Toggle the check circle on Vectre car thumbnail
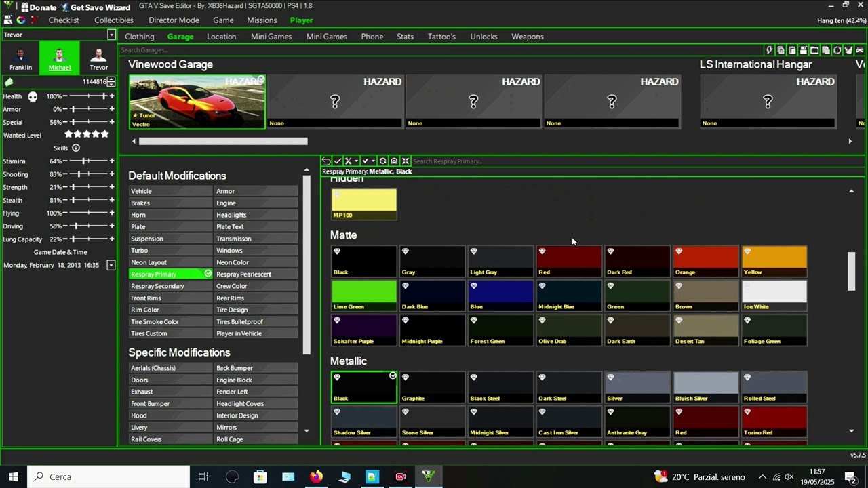The height and width of the screenshot is (488, 868). 260,79
